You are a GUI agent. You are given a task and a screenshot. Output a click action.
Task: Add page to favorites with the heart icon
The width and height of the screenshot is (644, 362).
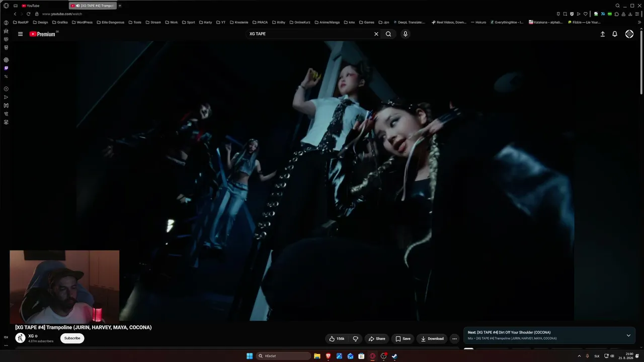[x=585, y=14]
